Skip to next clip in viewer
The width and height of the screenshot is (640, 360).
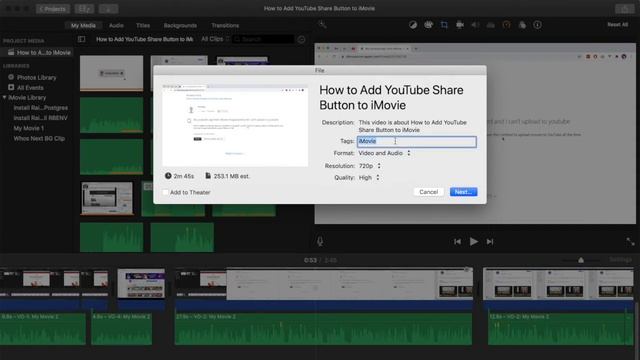(x=490, y=242)
